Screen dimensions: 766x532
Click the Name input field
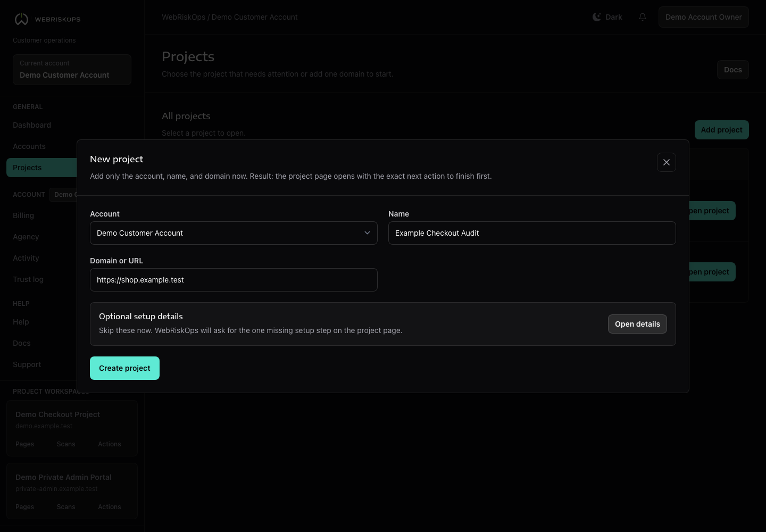click(532, 233)
